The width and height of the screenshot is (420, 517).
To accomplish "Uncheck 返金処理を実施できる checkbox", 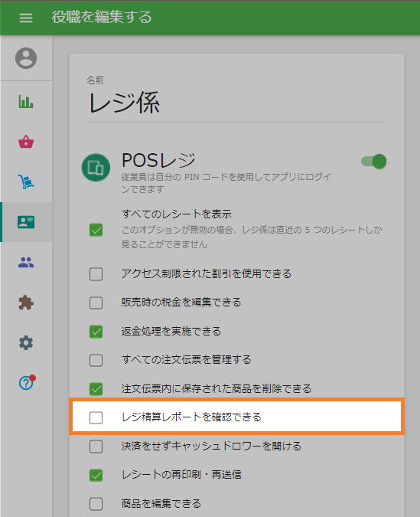I will tap(96, 332).
